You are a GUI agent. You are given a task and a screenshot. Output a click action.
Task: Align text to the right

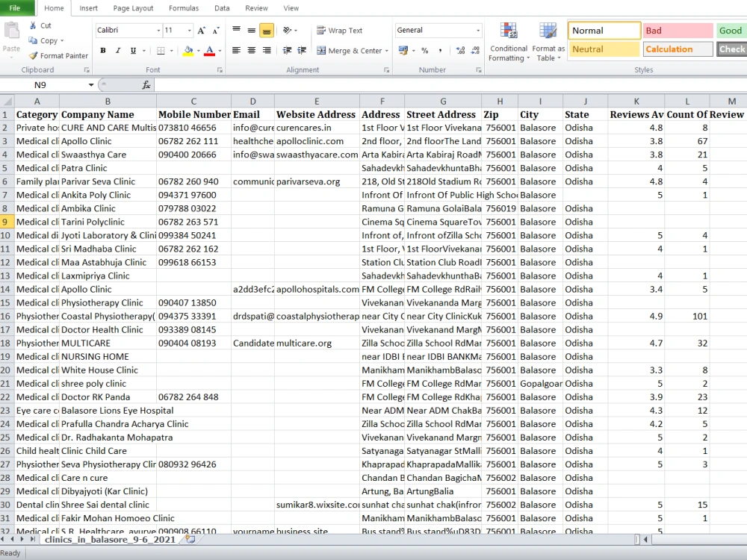[x=267, y=50]
